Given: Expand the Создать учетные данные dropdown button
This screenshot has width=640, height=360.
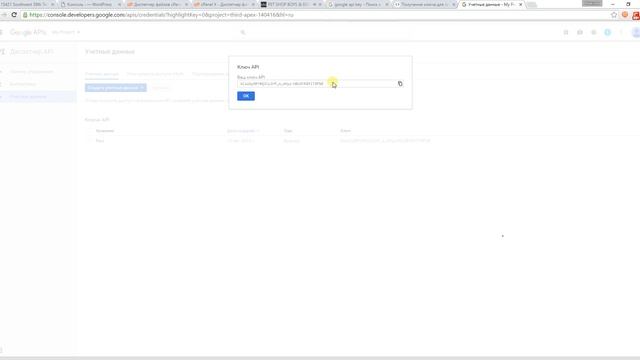Looking at the screenshot, I should tap(116, 88).
